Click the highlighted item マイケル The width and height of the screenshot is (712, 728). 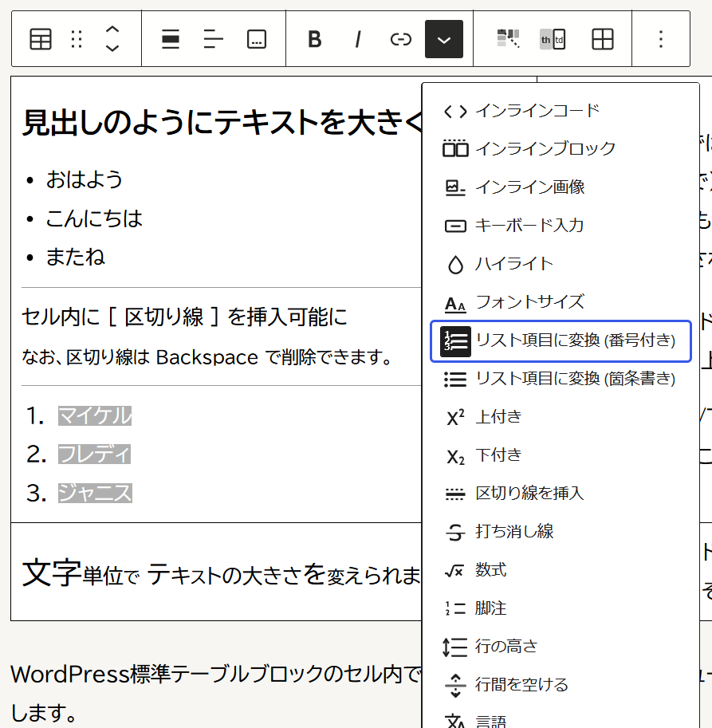pyautogui.click(x=95, y=415)
